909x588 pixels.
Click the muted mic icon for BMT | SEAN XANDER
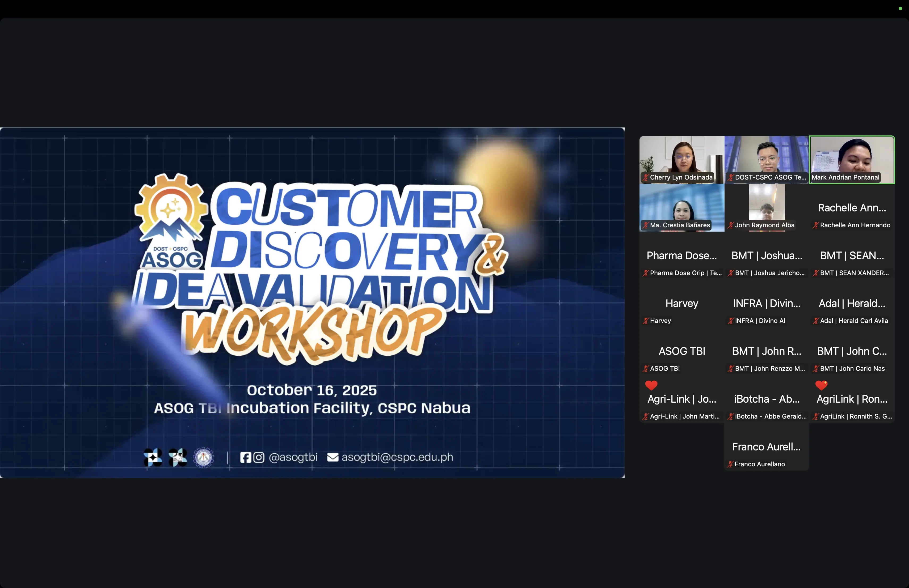coord(815,273)
